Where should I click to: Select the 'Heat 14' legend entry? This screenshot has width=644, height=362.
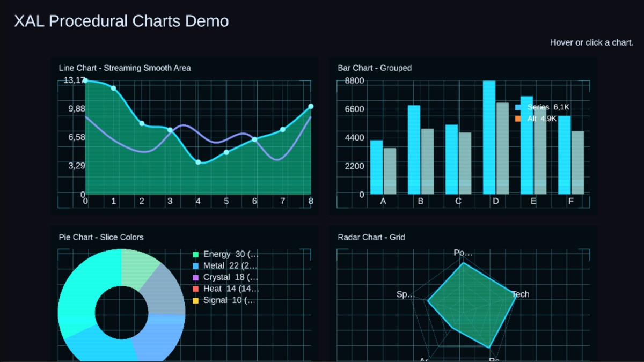[226, 289]
